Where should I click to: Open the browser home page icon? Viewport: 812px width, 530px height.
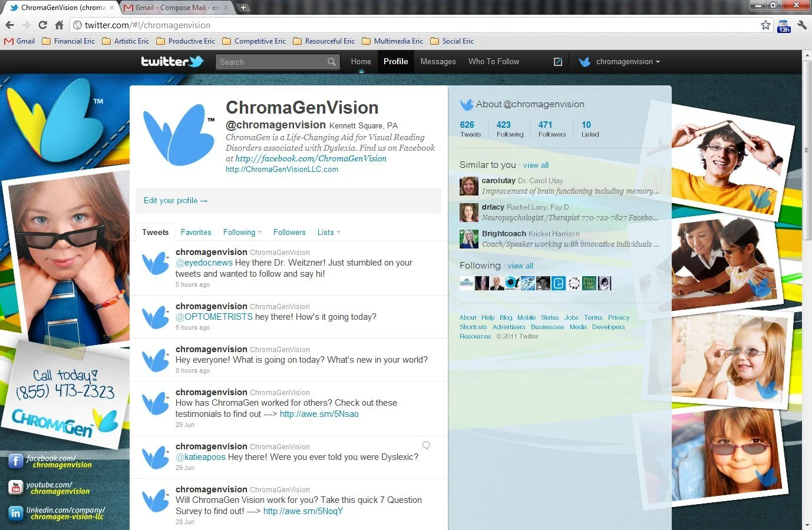(59, 25)
